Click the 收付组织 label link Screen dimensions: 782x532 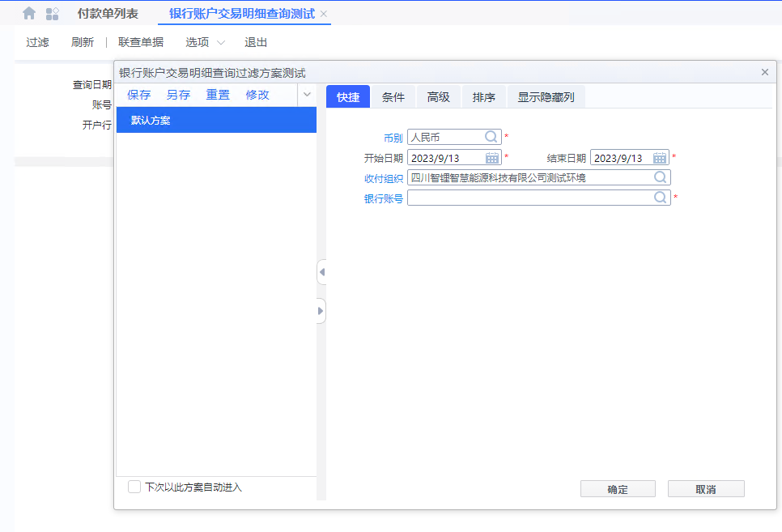[383, 179]
